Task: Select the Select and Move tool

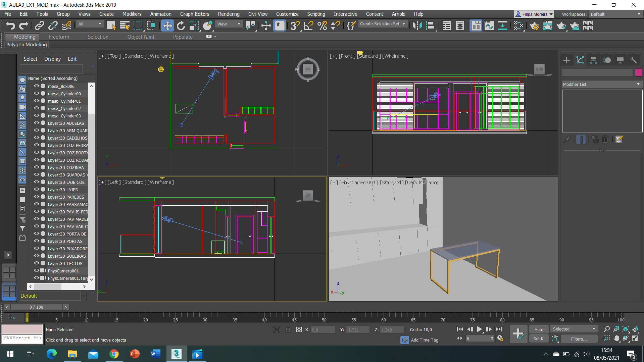Action: [167, 26]
